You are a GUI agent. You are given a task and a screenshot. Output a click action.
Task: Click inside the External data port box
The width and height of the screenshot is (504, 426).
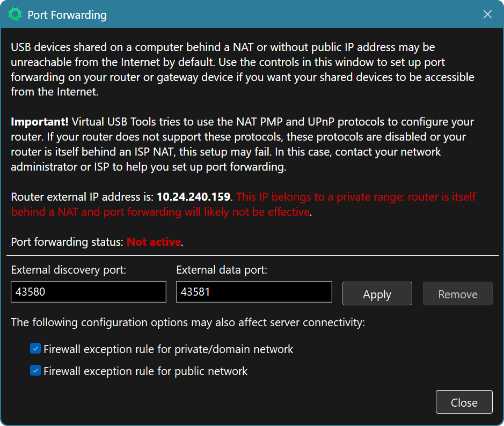point(253,291)
